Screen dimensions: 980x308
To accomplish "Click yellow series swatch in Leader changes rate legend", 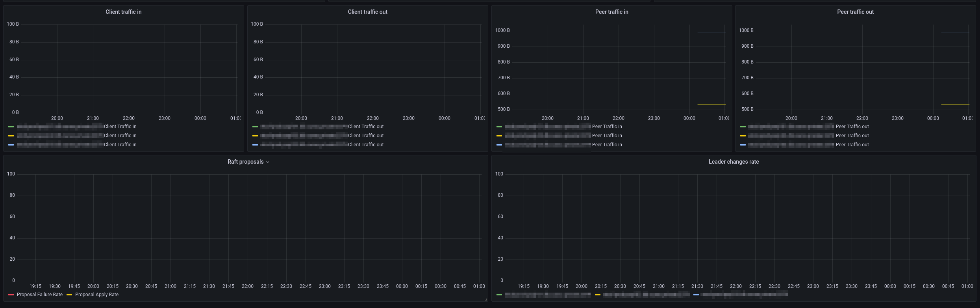I will [x=598, y=295].
